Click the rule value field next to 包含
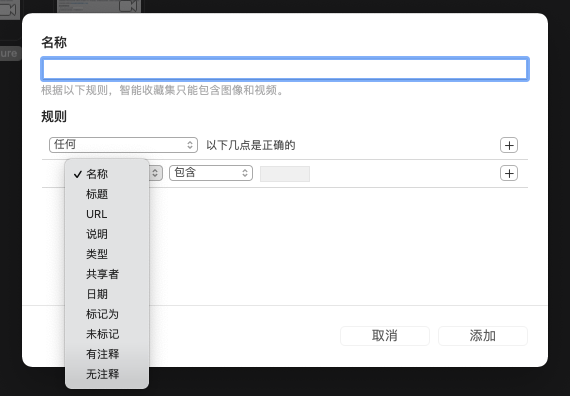 click(x=285, y=174)
